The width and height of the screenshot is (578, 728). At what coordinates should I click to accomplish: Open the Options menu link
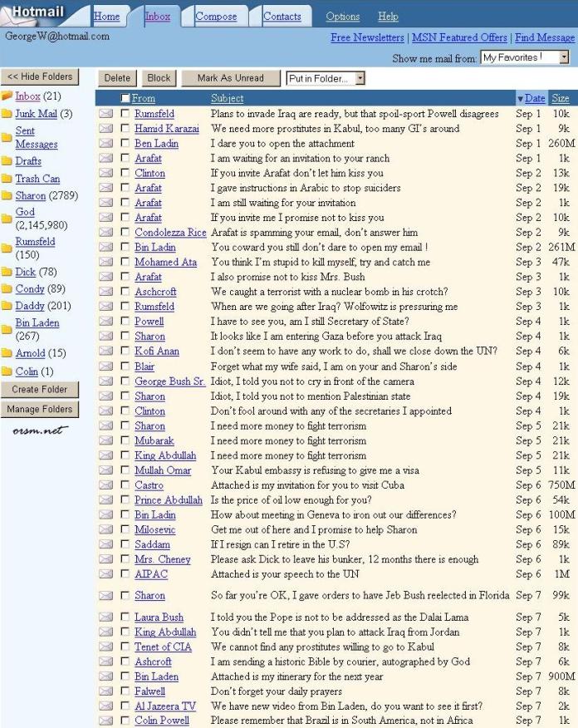click(x=342, y=17)
